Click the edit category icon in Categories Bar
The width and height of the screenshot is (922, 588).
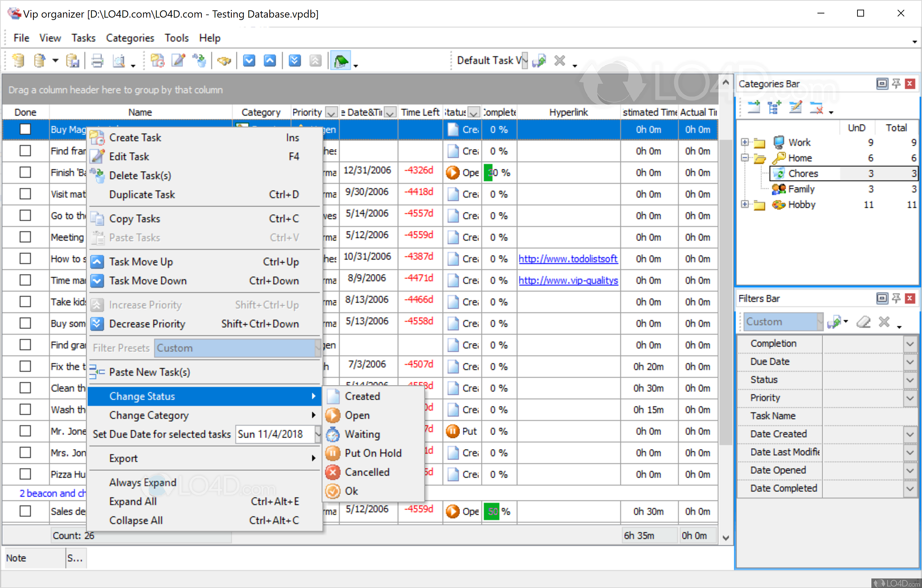coord(795,108)
